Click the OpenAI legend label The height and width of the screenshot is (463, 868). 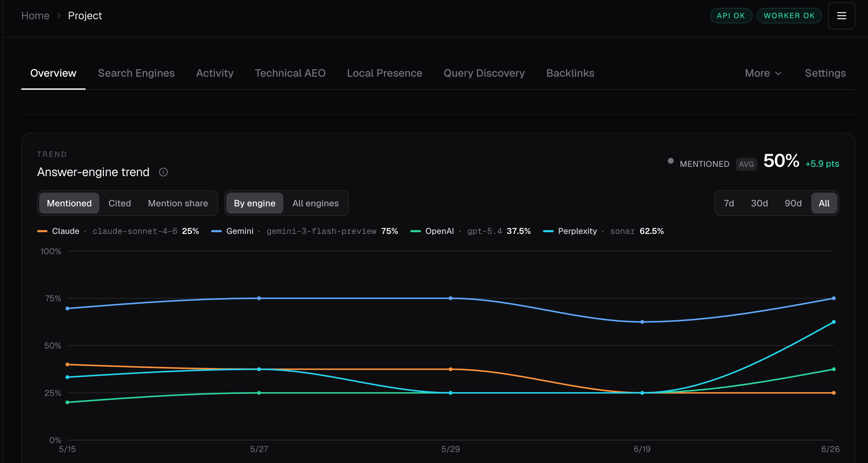click(440, 231)
